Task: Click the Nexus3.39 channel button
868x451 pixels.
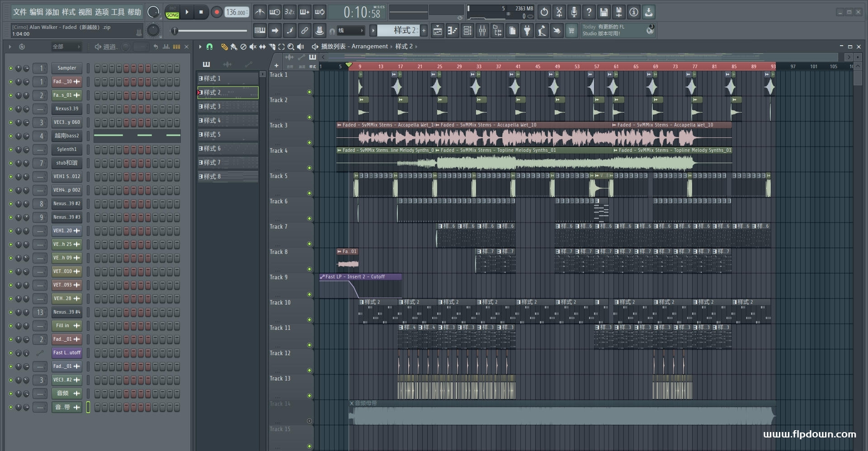Action: pyautogui.click(x=66, y=109)
